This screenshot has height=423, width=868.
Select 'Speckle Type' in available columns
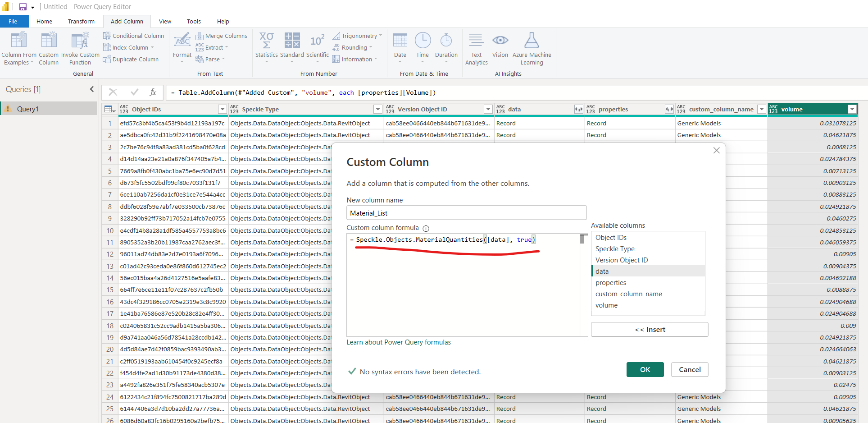(648, 248)
